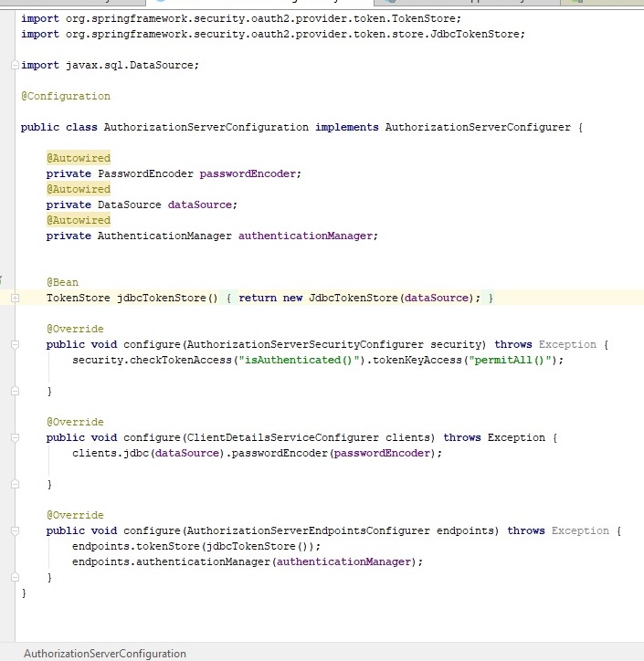644x661 pixels.
Task: Click AuthorizationServerConfiguration in the class declaration
Action: 206,127
